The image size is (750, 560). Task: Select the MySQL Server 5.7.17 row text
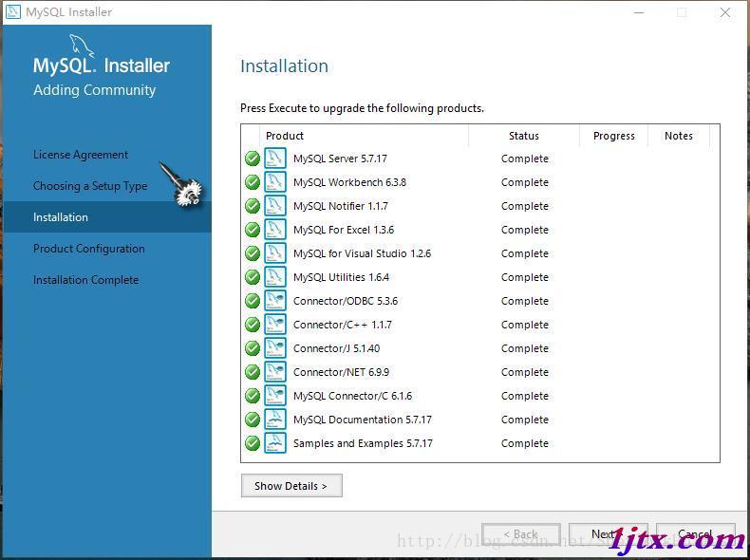coord(340,159)
